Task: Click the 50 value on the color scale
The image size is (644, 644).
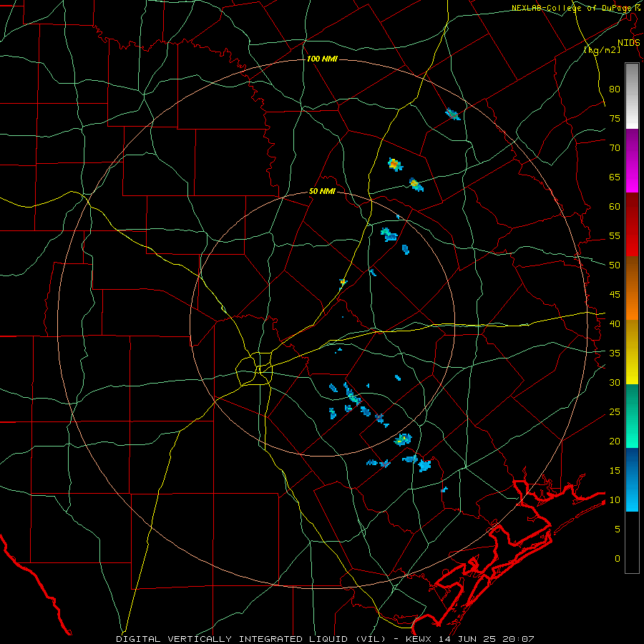Action: [615, 265]
